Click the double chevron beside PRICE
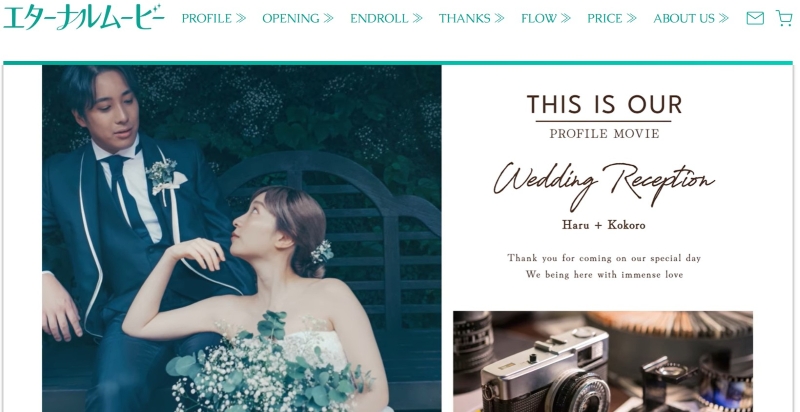The width and height of the screenshot is (800, 412). click(x=632, y=18)
